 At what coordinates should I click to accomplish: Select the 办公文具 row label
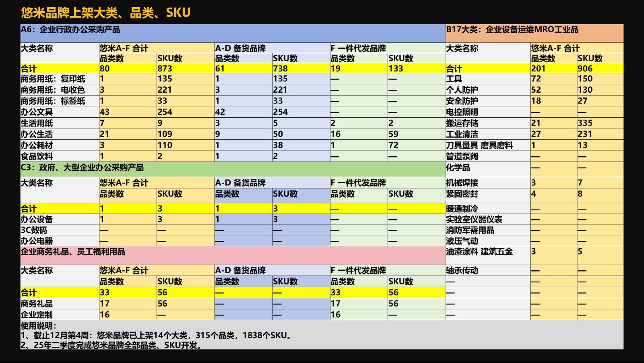click(37, 112)
